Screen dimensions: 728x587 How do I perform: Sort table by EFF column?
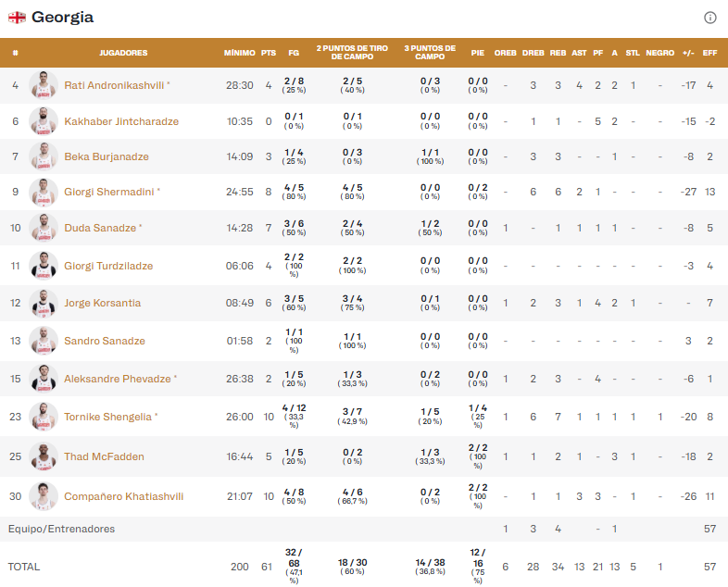[x=710, y=53]
